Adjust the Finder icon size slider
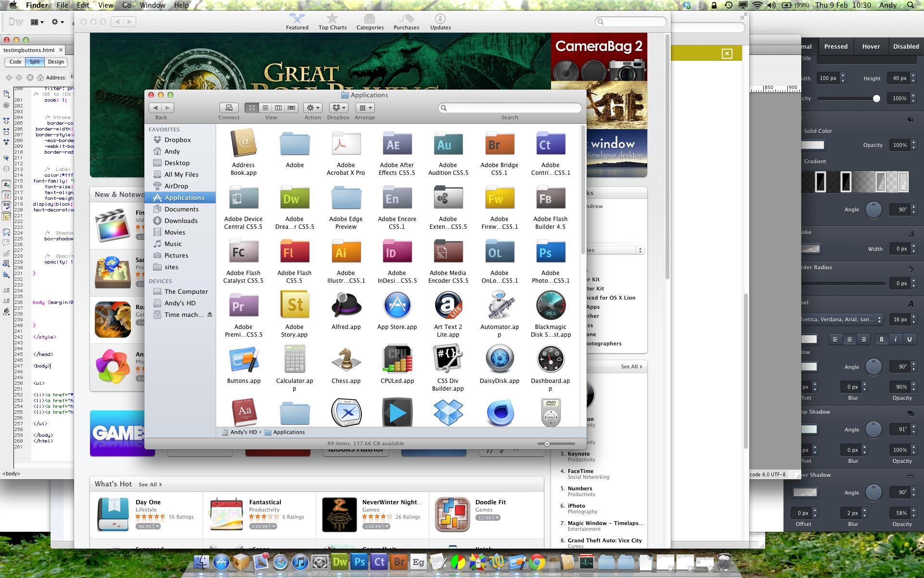 coord(547,444)
